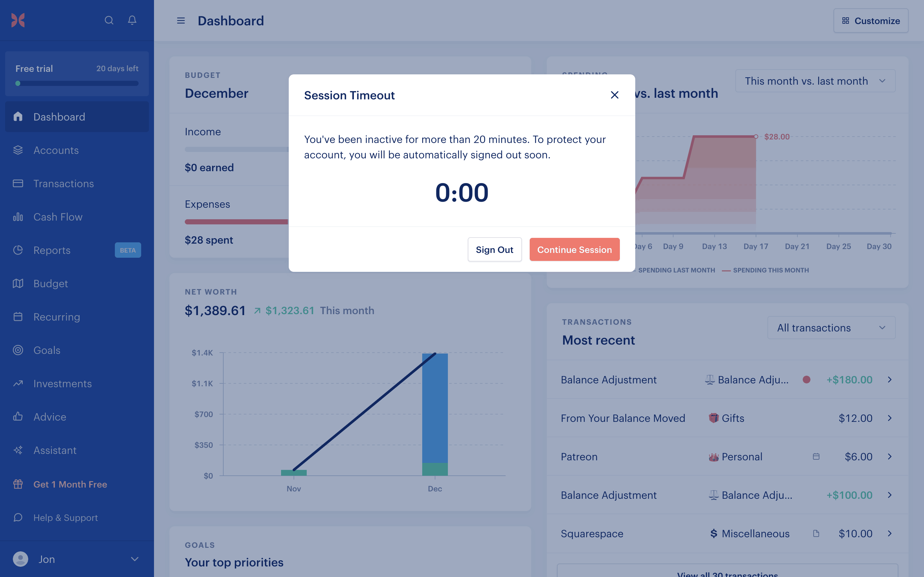Expand the This month vs. last month dropdown

pyautogui.click(x=815, y=81)
